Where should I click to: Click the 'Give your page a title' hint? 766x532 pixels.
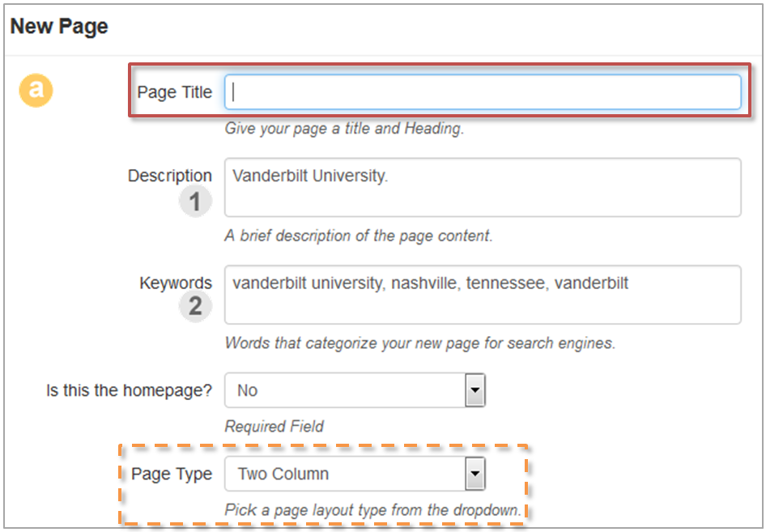click(344, 129)
